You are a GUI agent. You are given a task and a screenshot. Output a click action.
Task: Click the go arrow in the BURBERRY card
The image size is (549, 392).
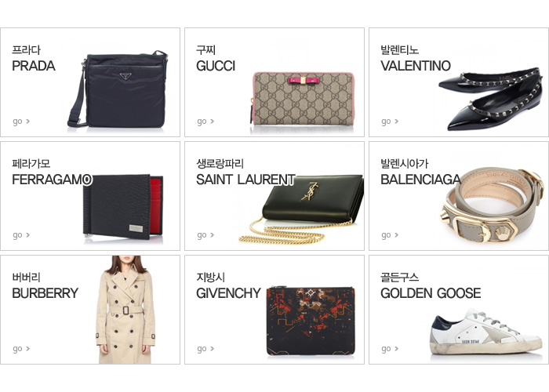click(x=21, y=349)
